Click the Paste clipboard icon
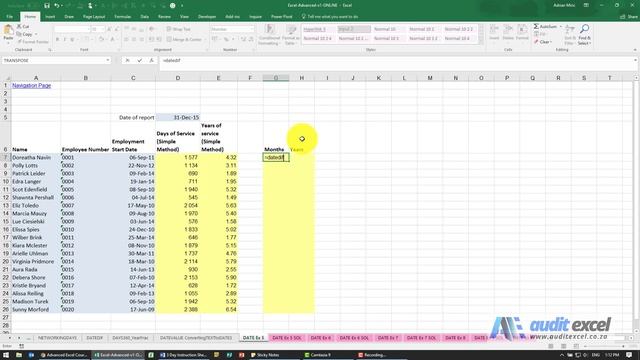 click(x=8, y=31)
